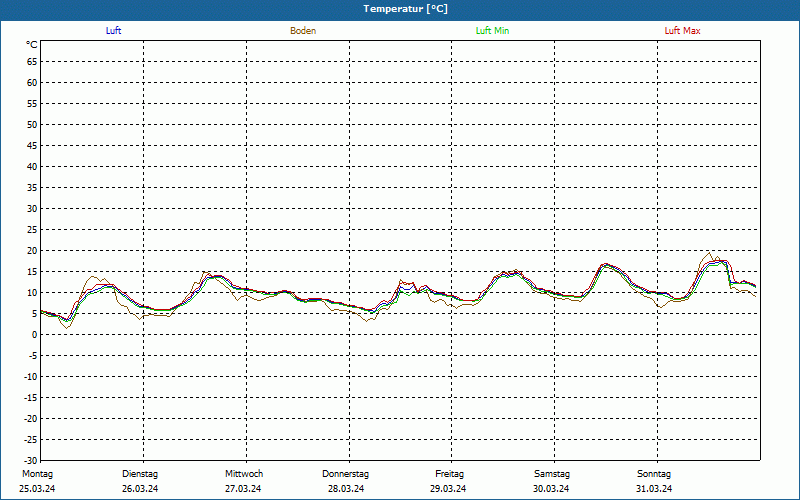Click the 55 value on the y-axis
This screenshot has height=500, width=800.
(x=32, y=104)
